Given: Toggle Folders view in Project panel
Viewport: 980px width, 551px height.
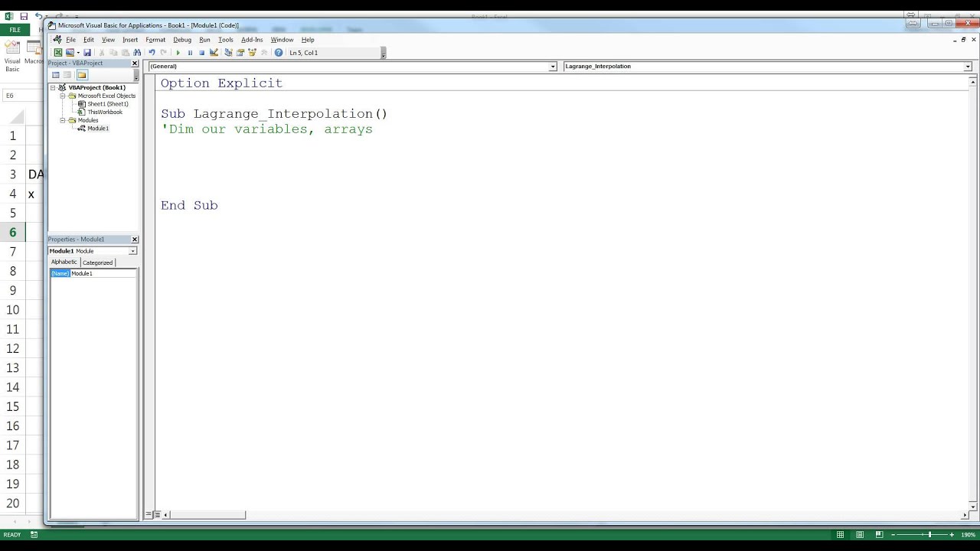Looking at the screenshot, I should coord(82,75).
